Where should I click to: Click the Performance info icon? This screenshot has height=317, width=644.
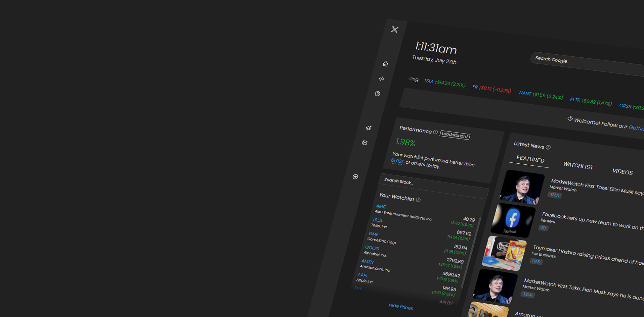pyautogui.click(x=436, y=132)
